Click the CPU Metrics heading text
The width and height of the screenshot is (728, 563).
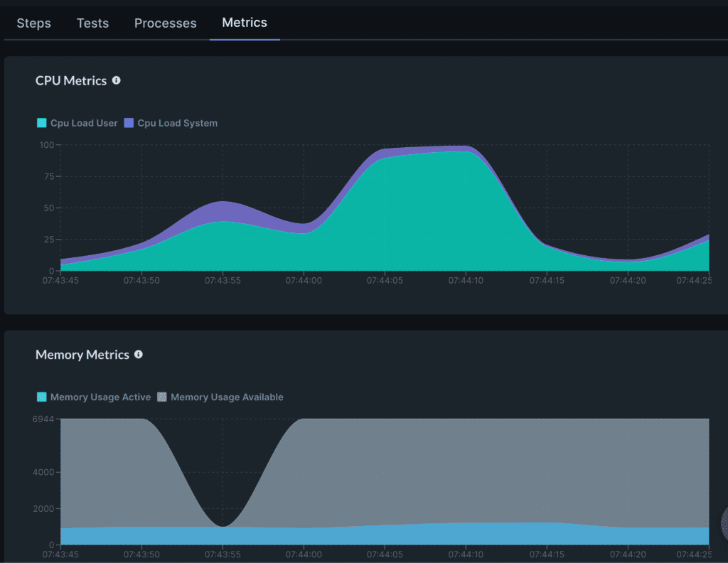coord(71,81)
